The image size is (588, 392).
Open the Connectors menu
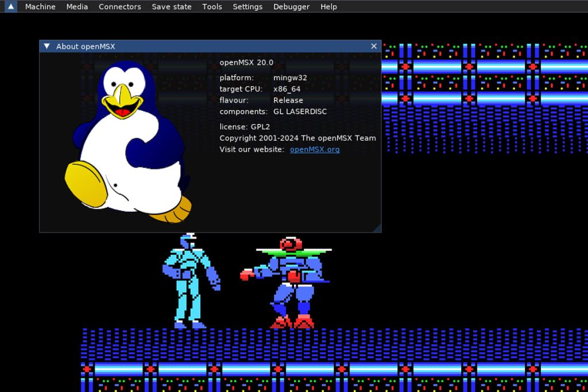119,6
